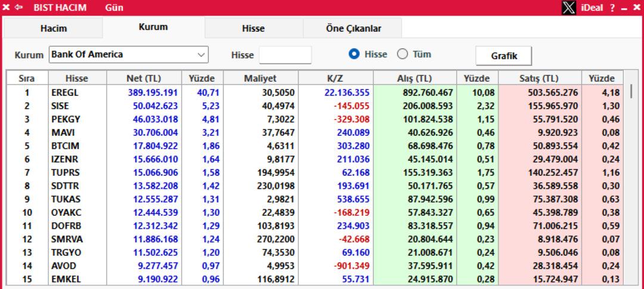Viewport: 644px width, 289px height.
Task: Click iDeal label in title bar
Action: (592, 7)
